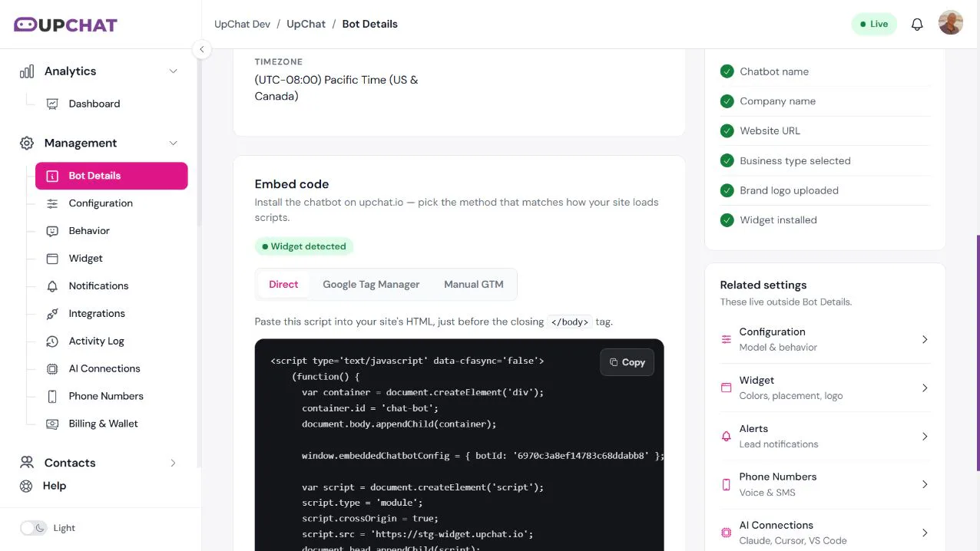Click the Configuration sliders icon in sidebar
The image size is (980, 551).
[52, 203]
